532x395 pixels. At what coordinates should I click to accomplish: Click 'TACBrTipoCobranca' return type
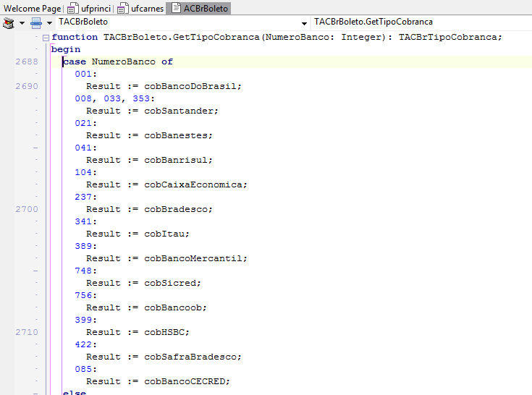coord(447,37)
